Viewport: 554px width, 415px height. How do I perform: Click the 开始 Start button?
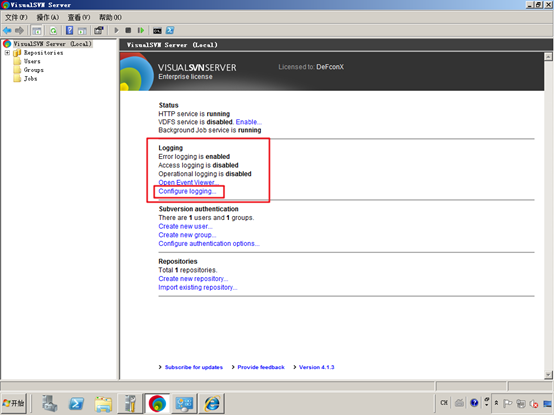point(13,403)
